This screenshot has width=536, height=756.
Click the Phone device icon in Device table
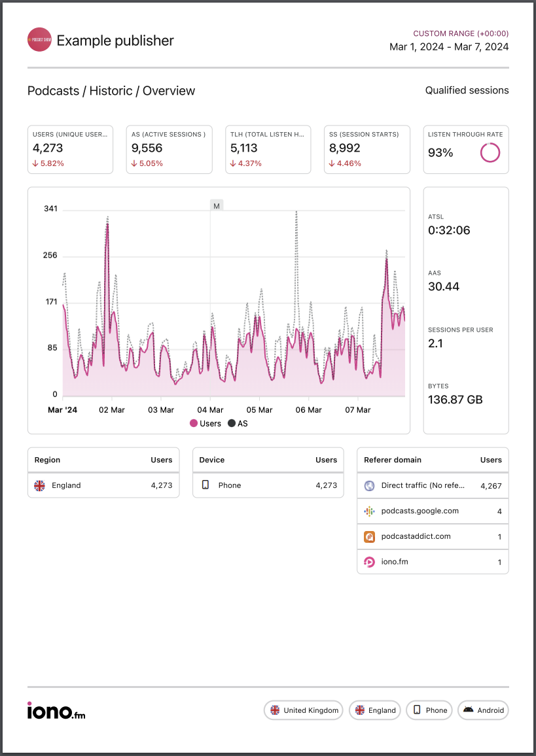(x=205, y=485)
